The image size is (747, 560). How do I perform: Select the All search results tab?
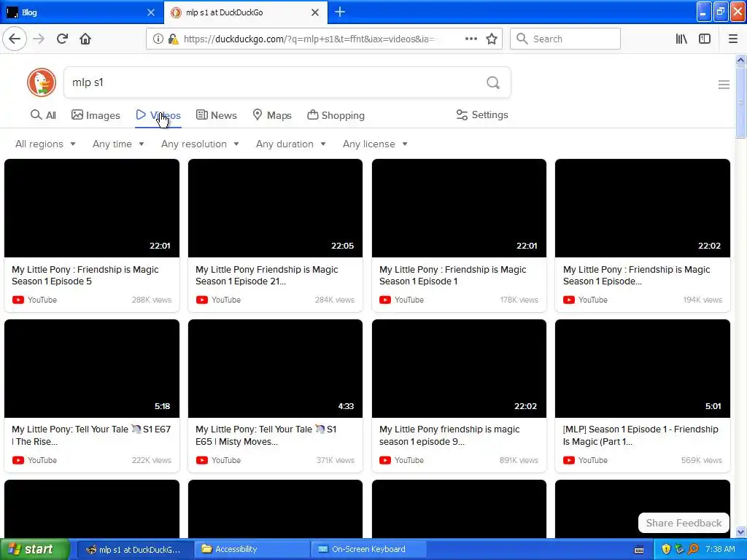tap(43, 115)
